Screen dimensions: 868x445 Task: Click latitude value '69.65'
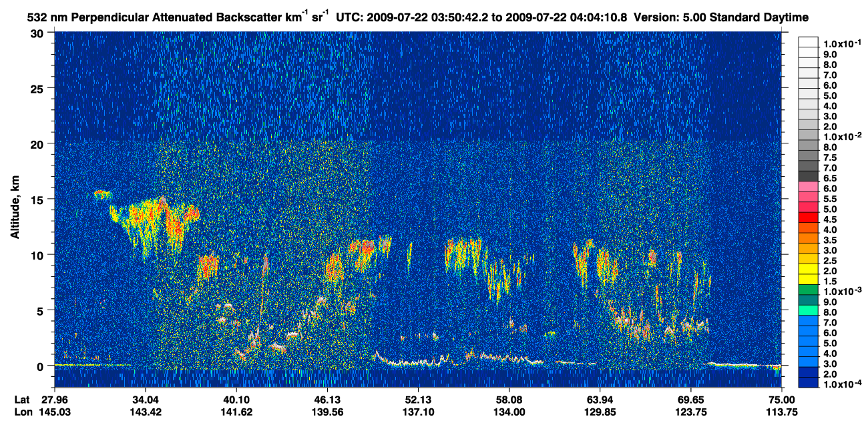point(691,400)
